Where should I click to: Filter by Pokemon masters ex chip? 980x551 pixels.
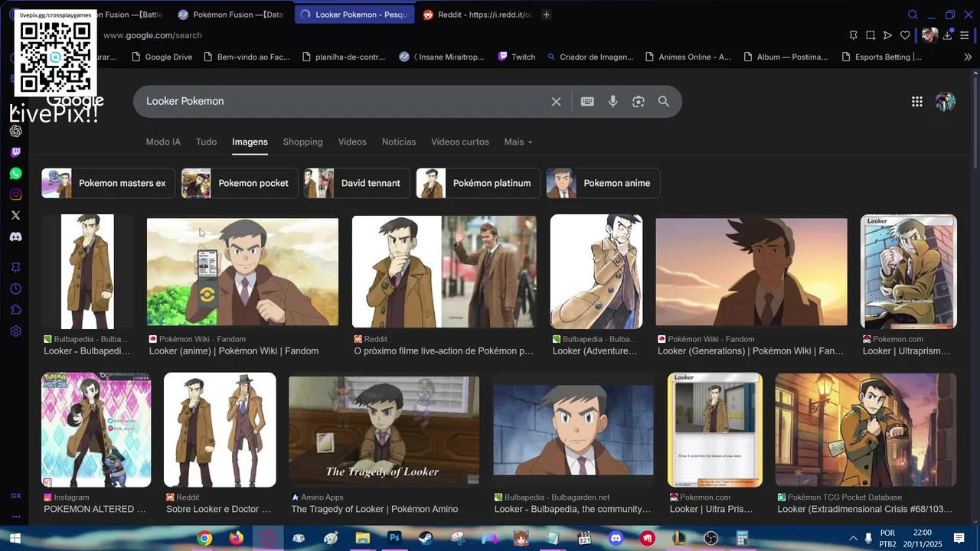(x=108, y=183)
